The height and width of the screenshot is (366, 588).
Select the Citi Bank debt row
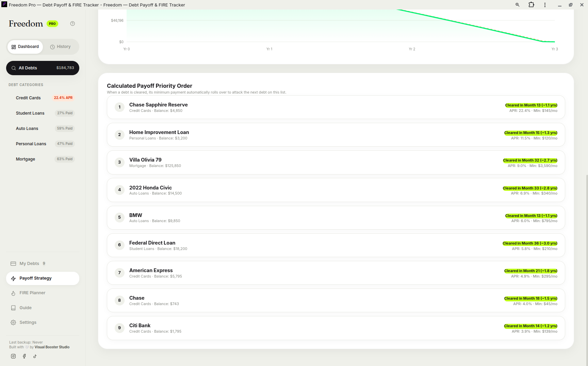336,328
